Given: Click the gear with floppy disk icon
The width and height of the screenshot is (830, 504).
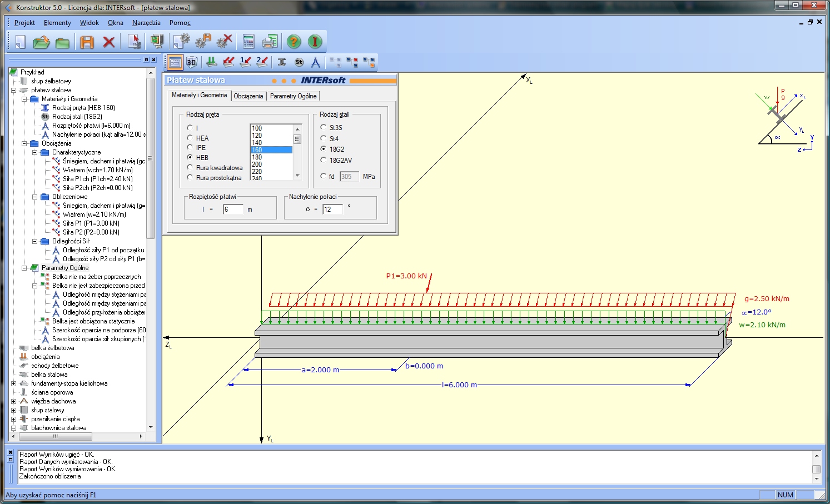Looking at the screenshot, I should (x=203, y=42).
